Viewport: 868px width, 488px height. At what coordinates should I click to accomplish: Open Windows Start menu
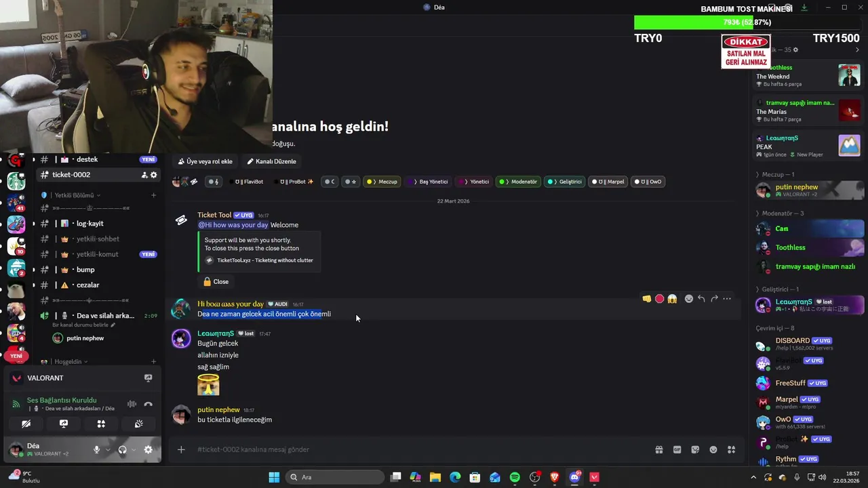[274, 477]
